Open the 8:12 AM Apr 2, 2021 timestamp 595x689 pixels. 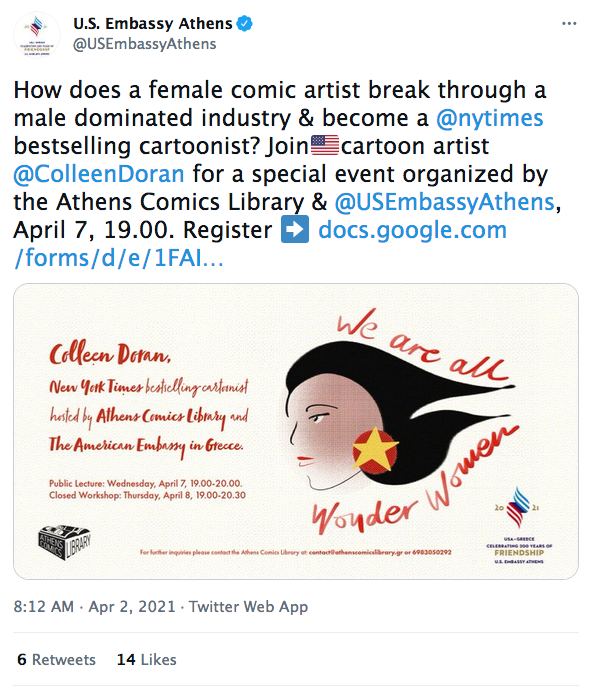pyautogui.click(x=94, y=607)
